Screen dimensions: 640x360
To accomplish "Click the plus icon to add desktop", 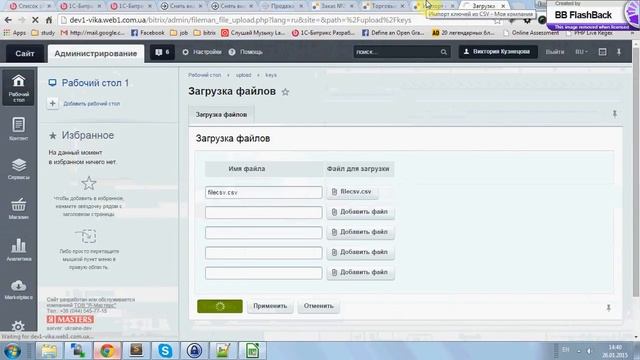I will (x=52, y=103).
